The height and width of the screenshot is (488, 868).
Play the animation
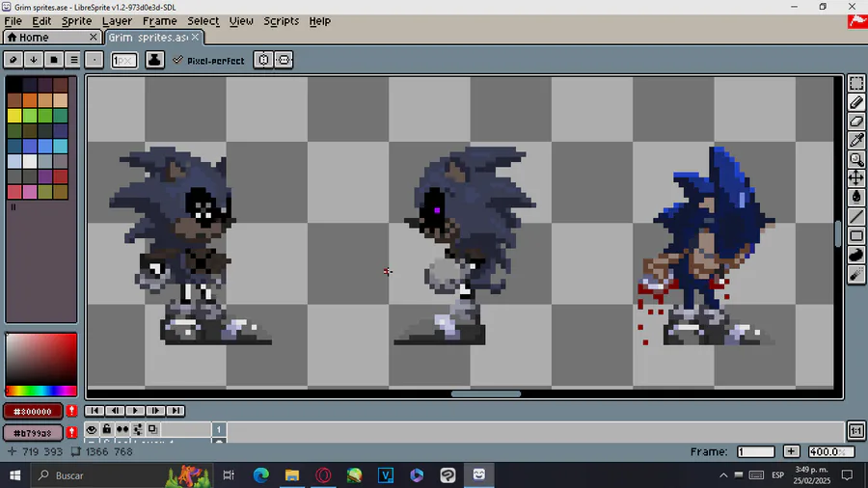click(134, 411)
